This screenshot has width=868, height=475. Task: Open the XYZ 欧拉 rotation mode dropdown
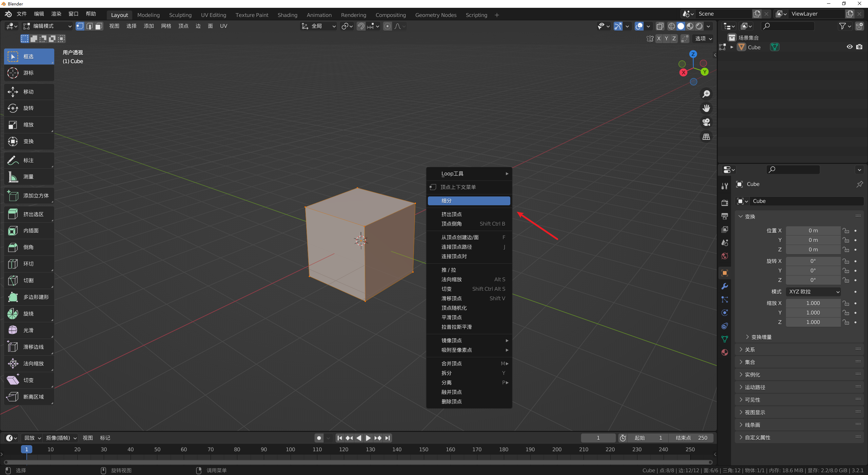[813, 291]
